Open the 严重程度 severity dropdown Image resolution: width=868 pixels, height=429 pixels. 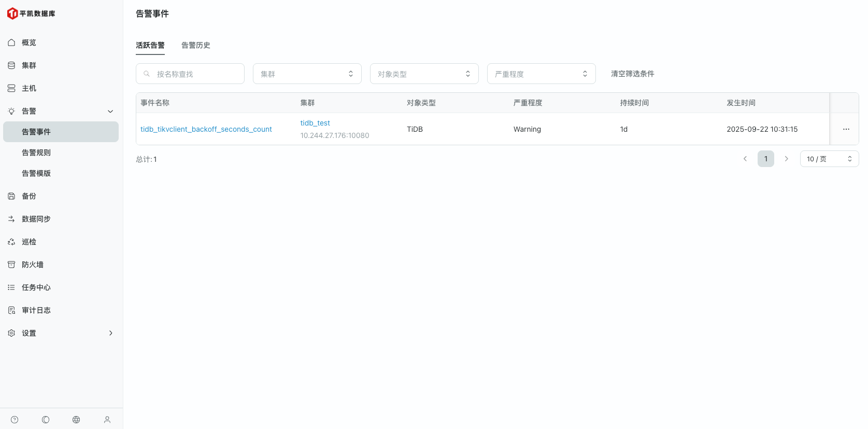541,74
